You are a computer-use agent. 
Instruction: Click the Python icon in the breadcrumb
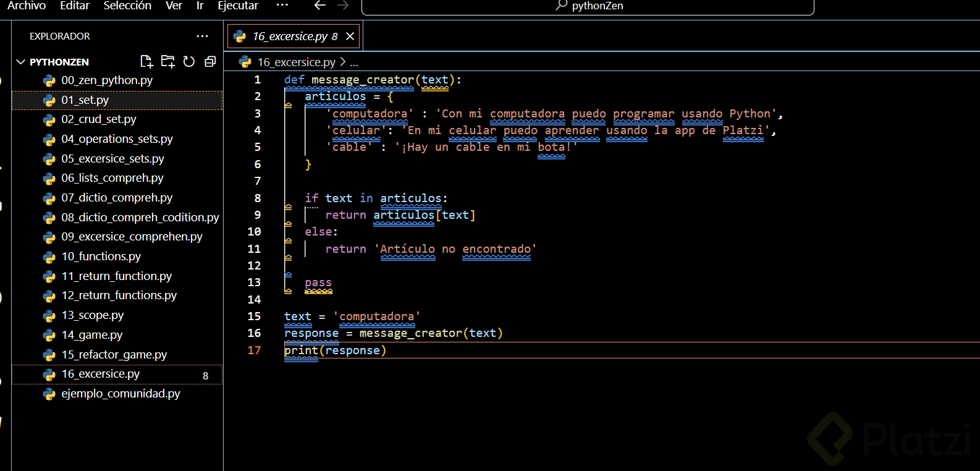pyautogui.click(x=245, y=62)
